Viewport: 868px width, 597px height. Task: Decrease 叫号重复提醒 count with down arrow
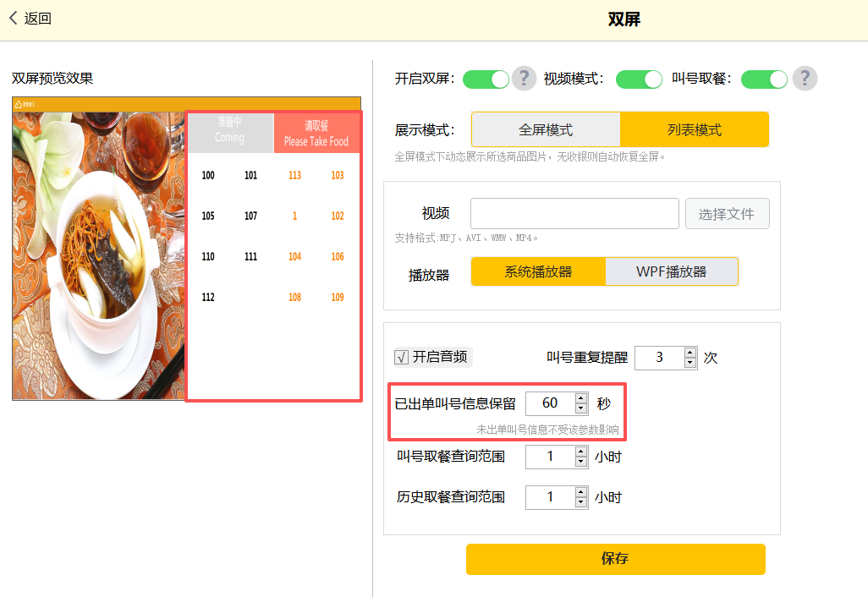[690, 363]
